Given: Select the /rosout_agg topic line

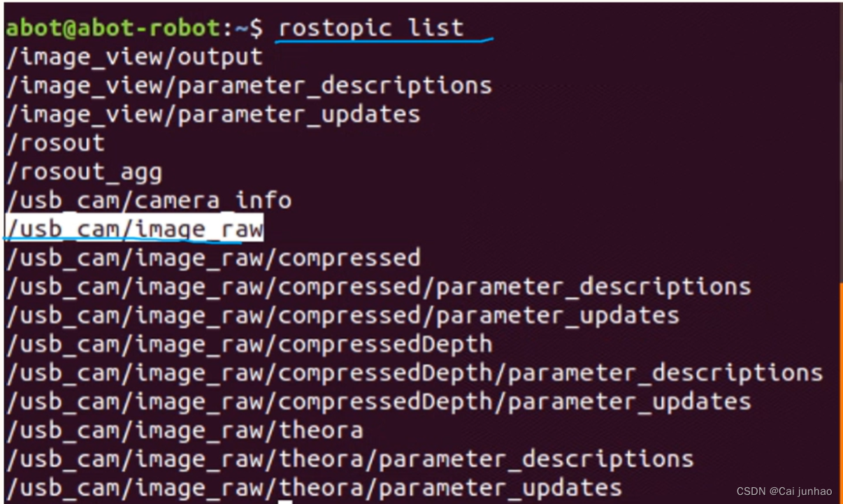Looking at the screenshot, I should pyautogui.click(x=84, y=171).
